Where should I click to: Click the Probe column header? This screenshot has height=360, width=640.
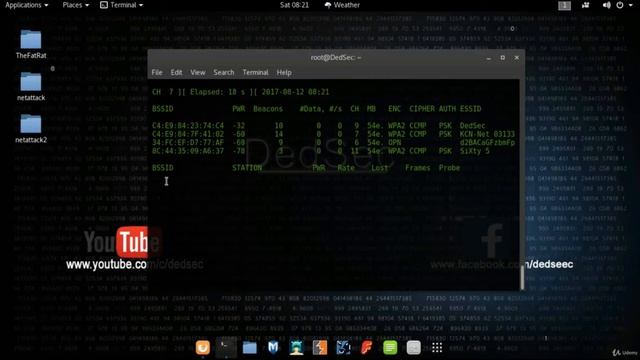point(449,168)
